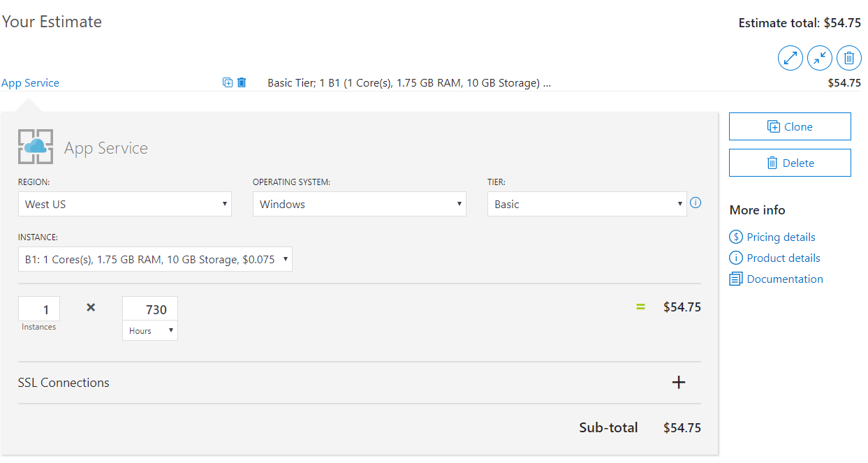The image size is (868, 463).
Task: Click the delete all trash circle icon
Action: 849,58
